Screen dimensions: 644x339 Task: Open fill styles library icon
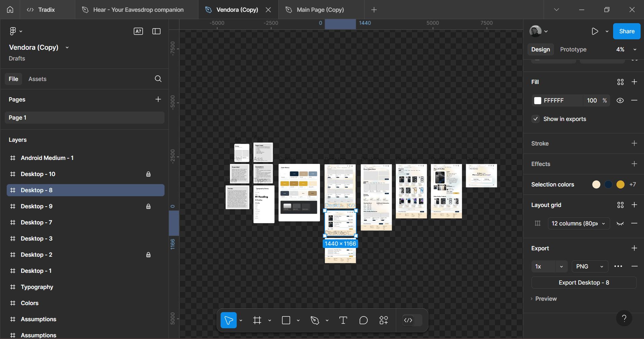(x=620, y=82)
